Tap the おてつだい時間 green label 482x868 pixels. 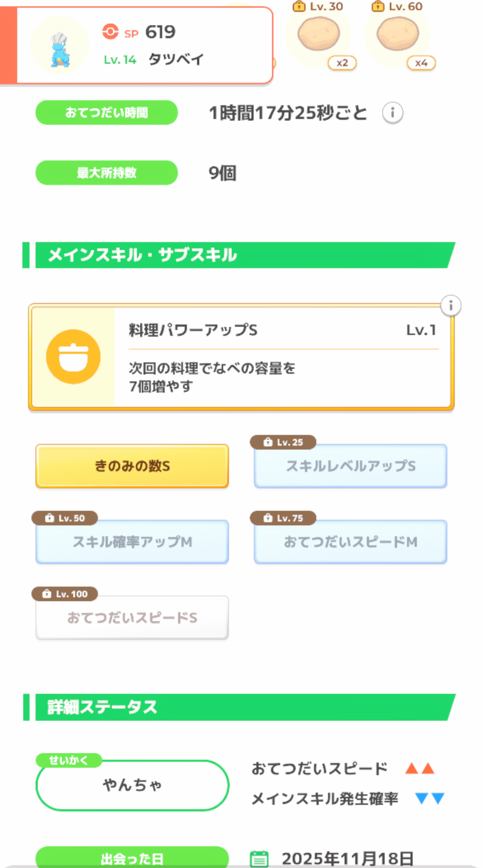coord(106,113)
